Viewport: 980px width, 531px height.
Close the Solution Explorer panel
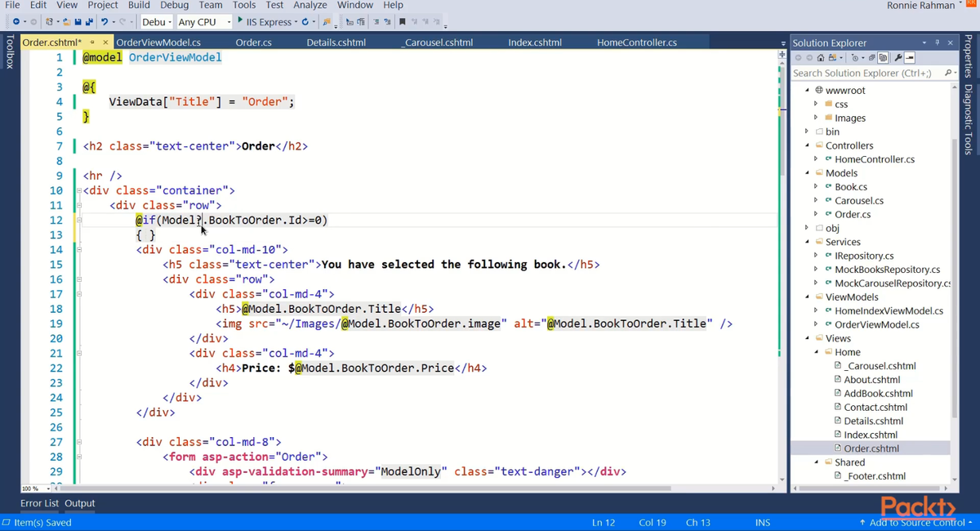(950, 42)
